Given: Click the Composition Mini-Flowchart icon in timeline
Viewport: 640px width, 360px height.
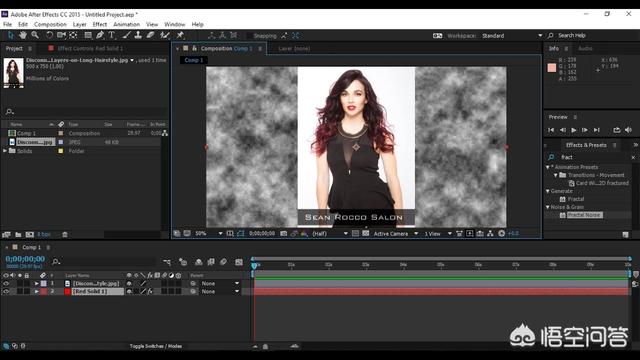Looking at the screenshot, I should tap(167, 262).
